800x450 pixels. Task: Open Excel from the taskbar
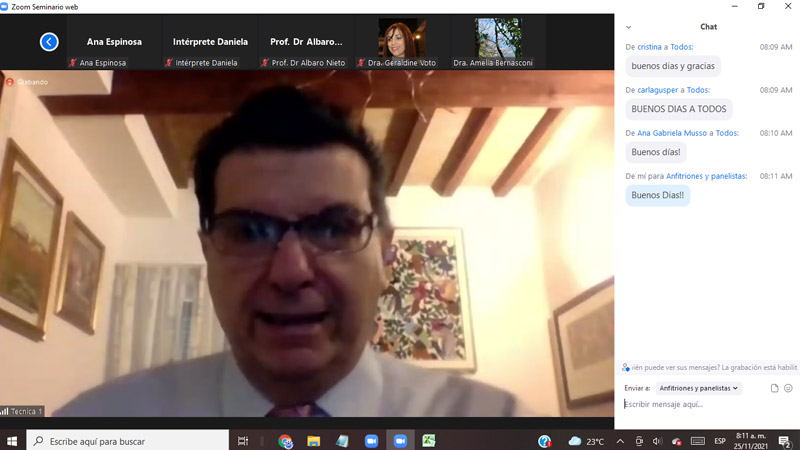click(429, 441)
